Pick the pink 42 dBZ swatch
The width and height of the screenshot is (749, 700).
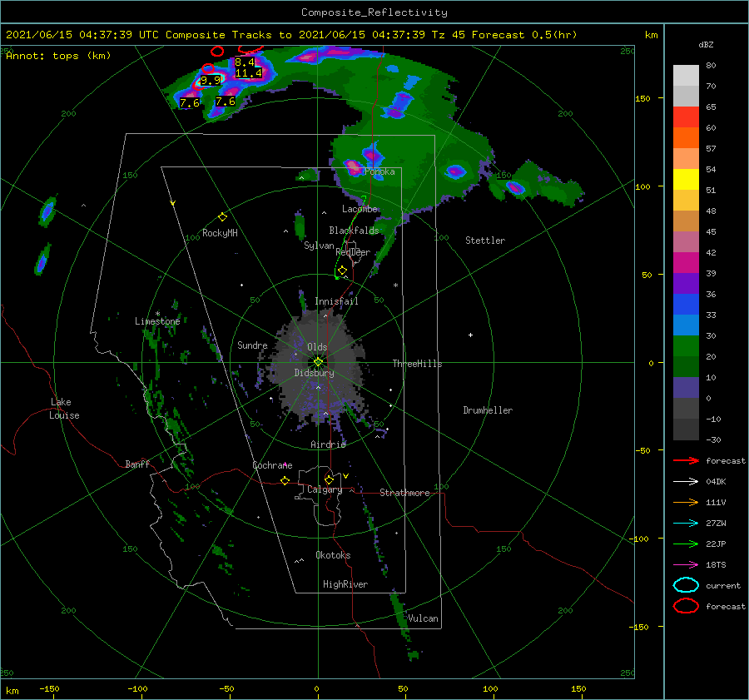point(686,241)
